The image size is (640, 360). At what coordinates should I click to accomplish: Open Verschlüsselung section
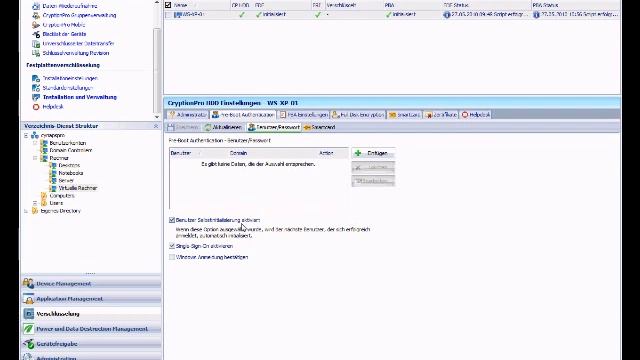tap(91, 314)
